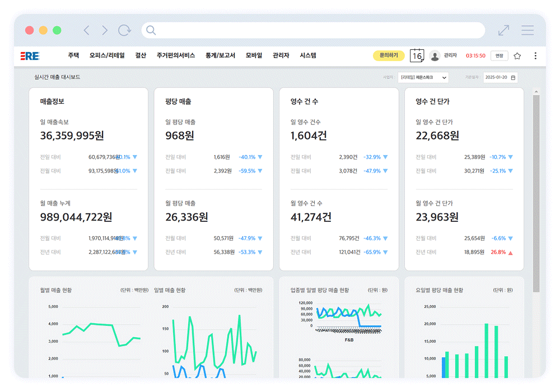Click the dashboard vertical scrollbar
560x392 pixels.
coord(536,190)
